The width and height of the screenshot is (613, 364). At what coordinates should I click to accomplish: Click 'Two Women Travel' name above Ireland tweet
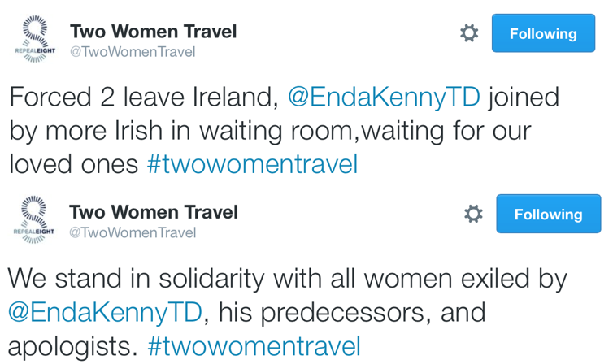coord(153,32)
